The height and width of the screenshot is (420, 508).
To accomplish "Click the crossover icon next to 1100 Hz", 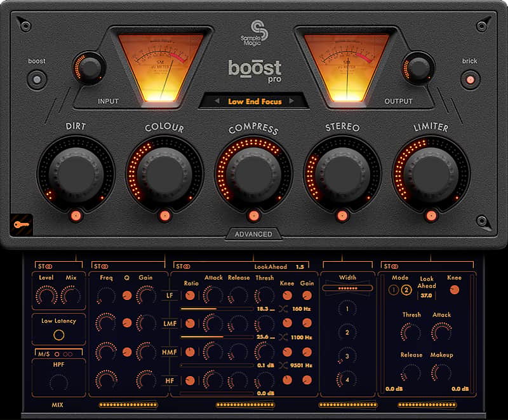I will [283, 337].
